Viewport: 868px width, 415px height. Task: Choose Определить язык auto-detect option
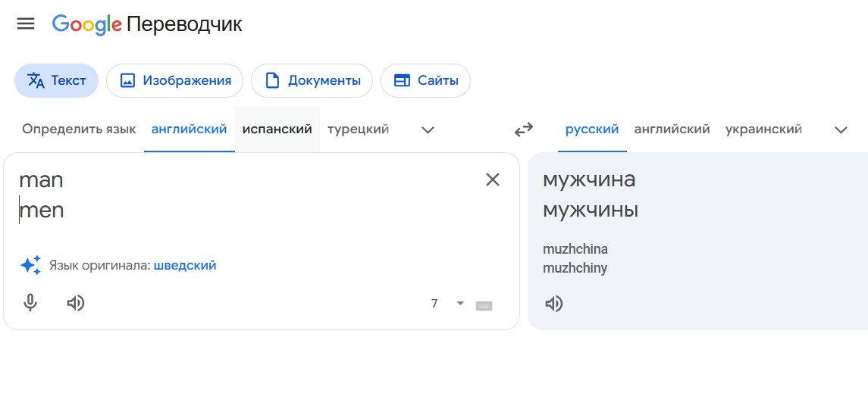click(79, 129)
